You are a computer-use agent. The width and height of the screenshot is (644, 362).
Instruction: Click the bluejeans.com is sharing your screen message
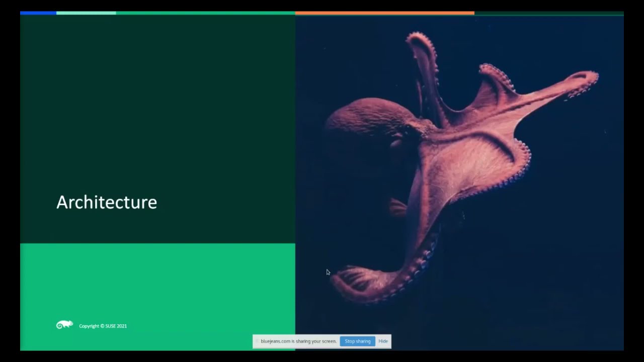tap(298, 341)
